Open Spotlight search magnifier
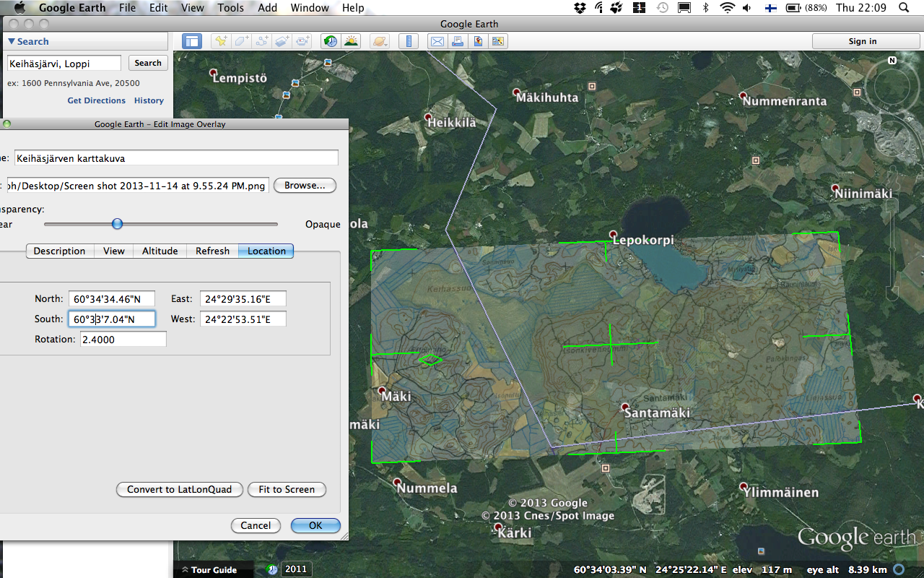Image resolution: width=924 pixels, height=578 pixels. [904, 8]
